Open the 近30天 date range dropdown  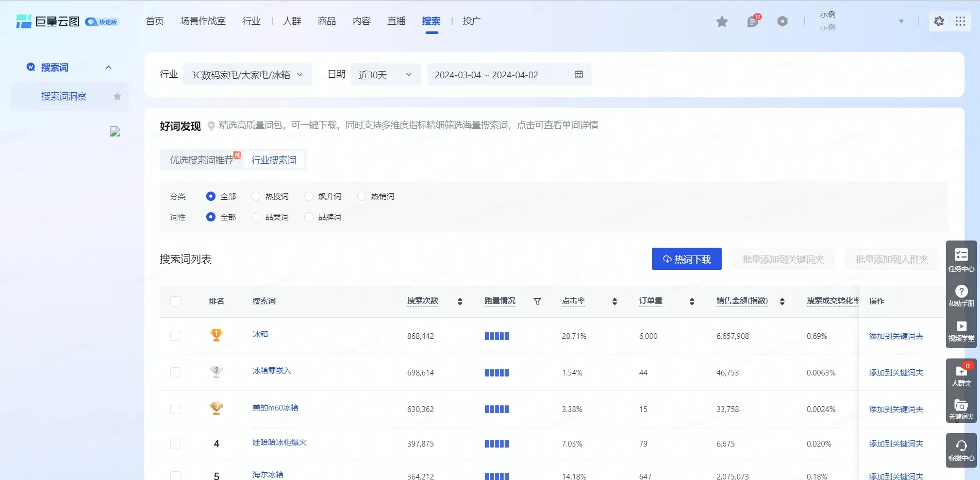point(385,75)
